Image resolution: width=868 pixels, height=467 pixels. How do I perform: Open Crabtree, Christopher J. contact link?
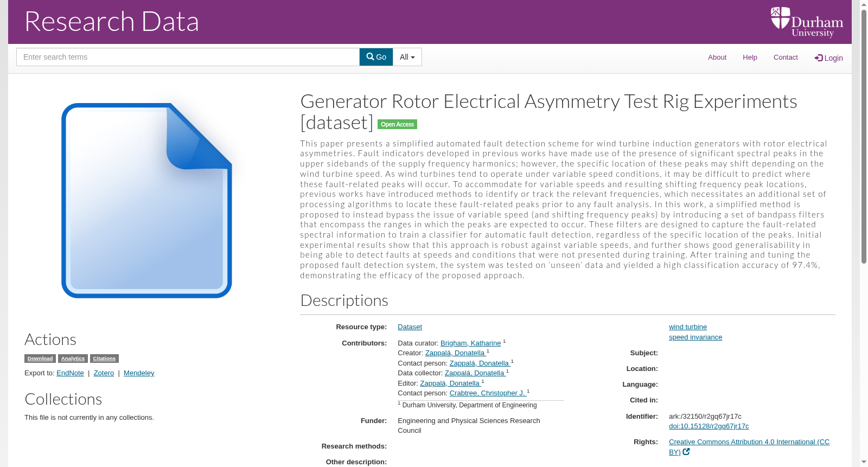coord(488,393)
